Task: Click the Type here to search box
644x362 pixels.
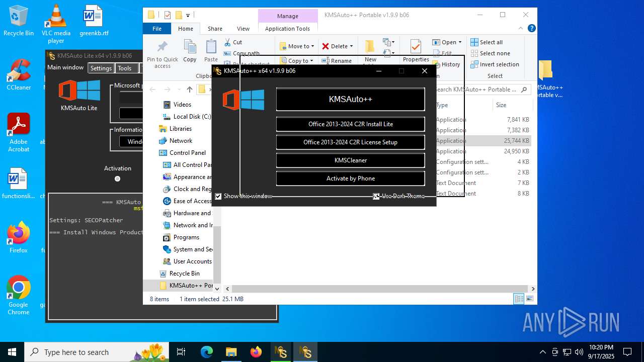Action: [x=96, y=352]
